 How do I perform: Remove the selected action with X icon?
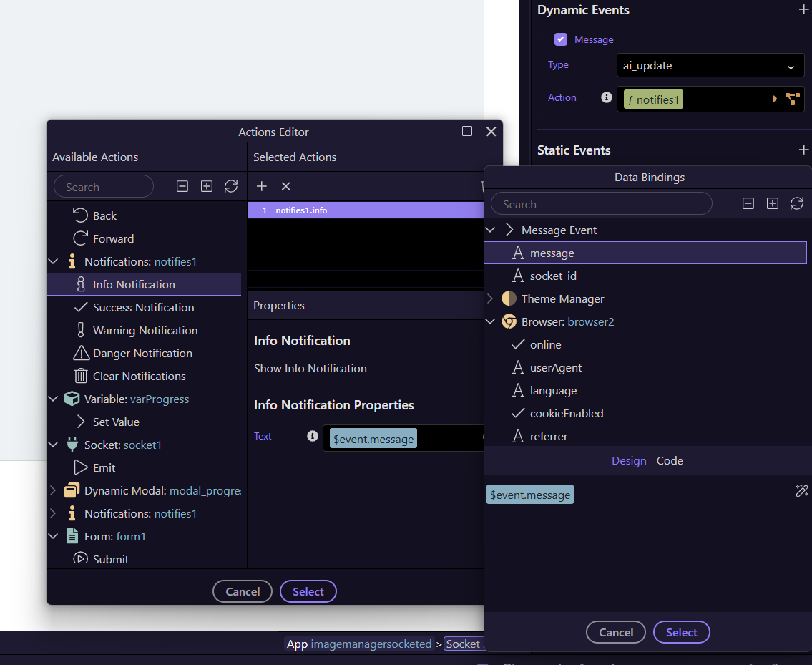(x=285, y=186)
